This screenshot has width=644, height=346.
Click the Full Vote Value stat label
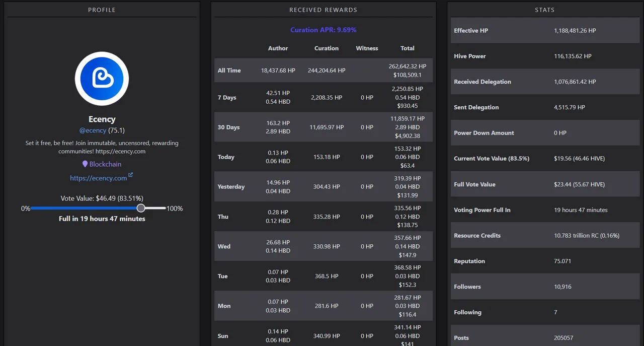474,184
